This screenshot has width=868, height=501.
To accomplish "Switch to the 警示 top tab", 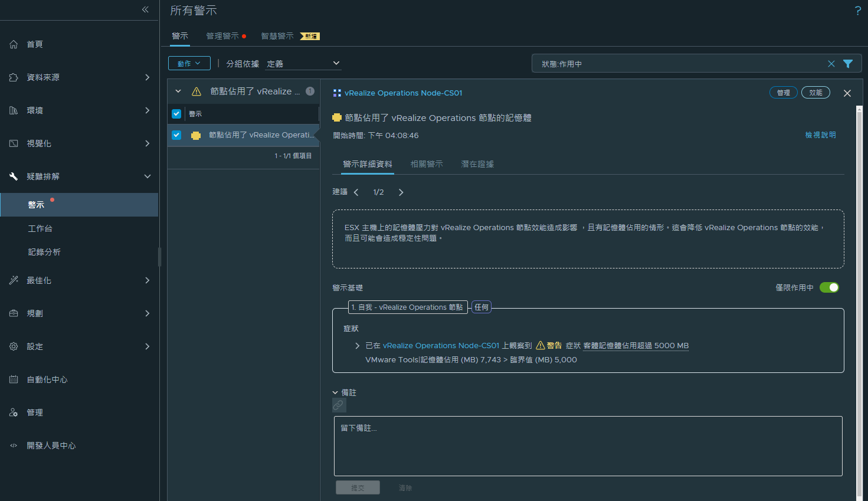I will click(x=180, y=36).
